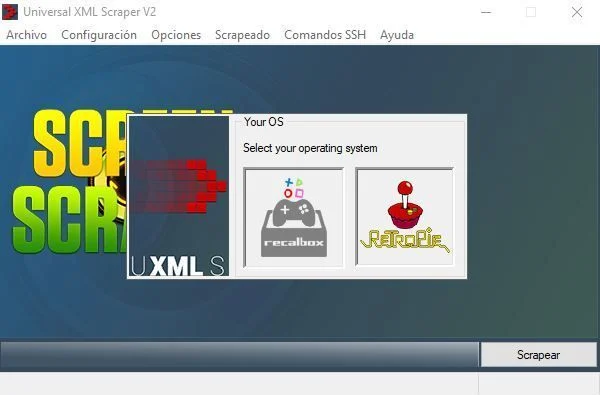Open the Scrapeado menu
The height and width of the screenshot is (395, 600).
click(242, 35)
